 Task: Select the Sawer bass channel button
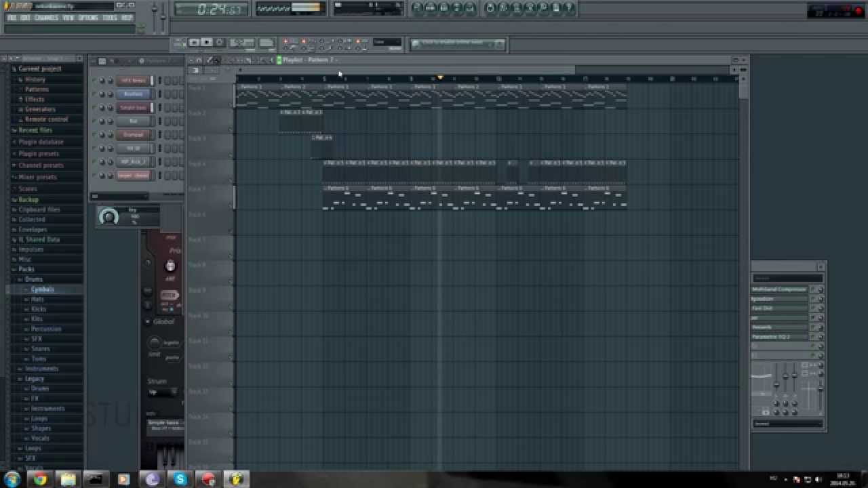pyautogui.click(x=134, y=176)
